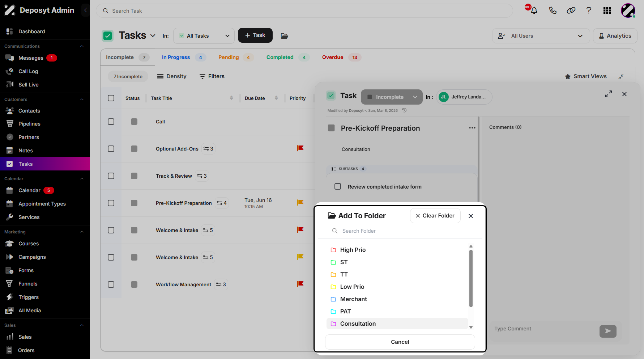Viewport: 644px width, 359px height.
Task: Check the Track & Review row checkbox
Action: [x=111, y=176]
